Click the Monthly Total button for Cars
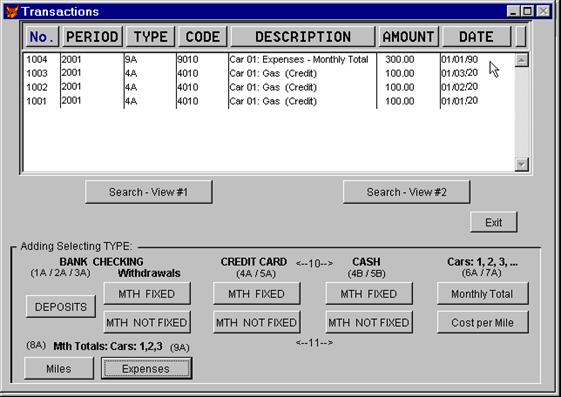The image size is (561, 397). tap(483, 294)
